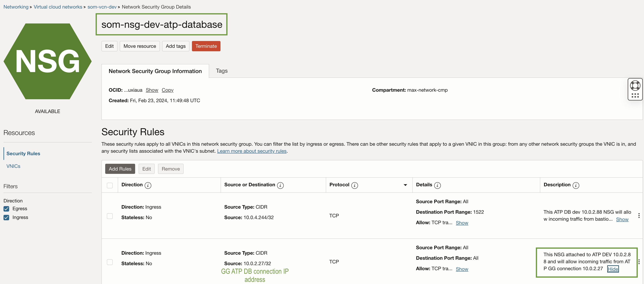The image size is (644, 284).
Task: Switch to the Tags tab
Action: (x=221, y=71)
